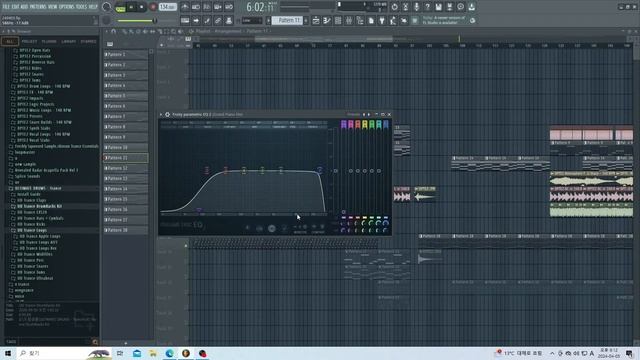Select Pattern 11 in the pattern list
The image size is (640, 360).
(x=126, y=158)
